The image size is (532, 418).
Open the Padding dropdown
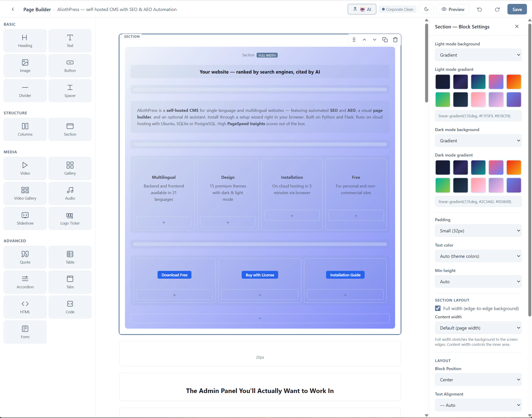point(478,231)
